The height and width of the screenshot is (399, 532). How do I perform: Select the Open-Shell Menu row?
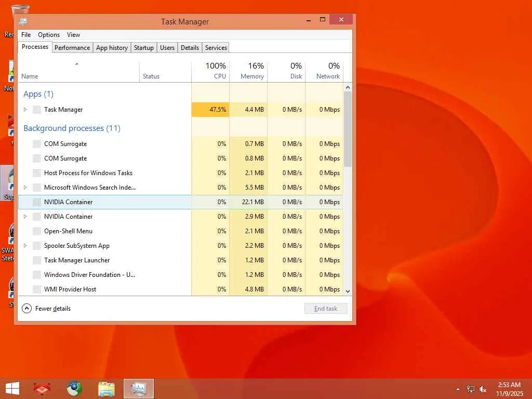180,231
